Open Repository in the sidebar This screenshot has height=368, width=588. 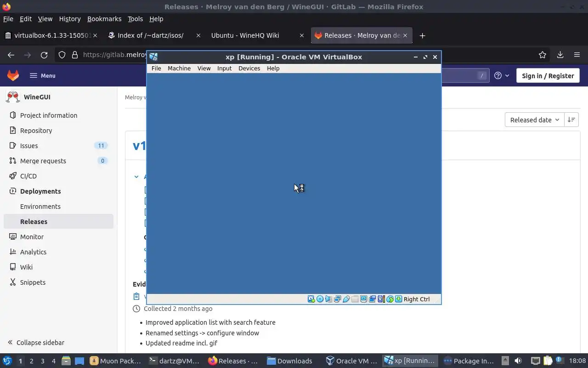point(58,131)
